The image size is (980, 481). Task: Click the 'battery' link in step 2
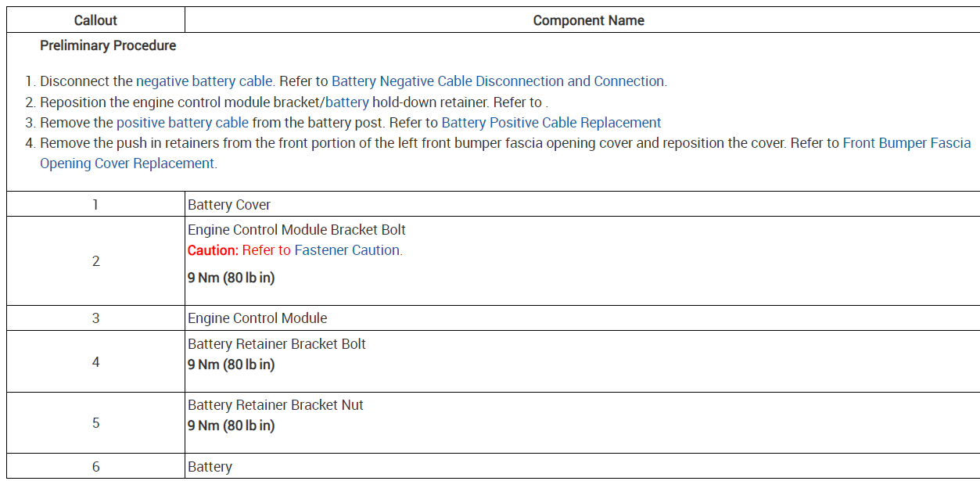(x=346, y=102)
